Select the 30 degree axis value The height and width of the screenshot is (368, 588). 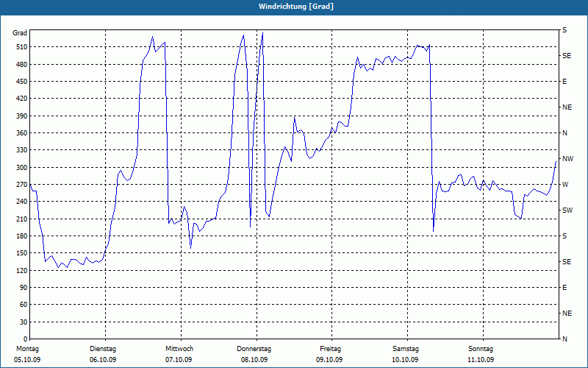tap(23, 322)
